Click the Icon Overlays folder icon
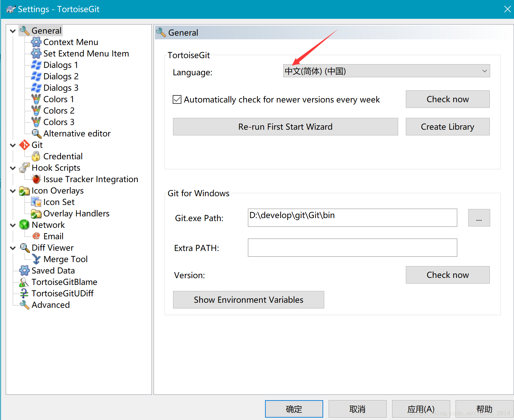Image resolution: width=514 pixels, height=420 pixels. [25, 191]
